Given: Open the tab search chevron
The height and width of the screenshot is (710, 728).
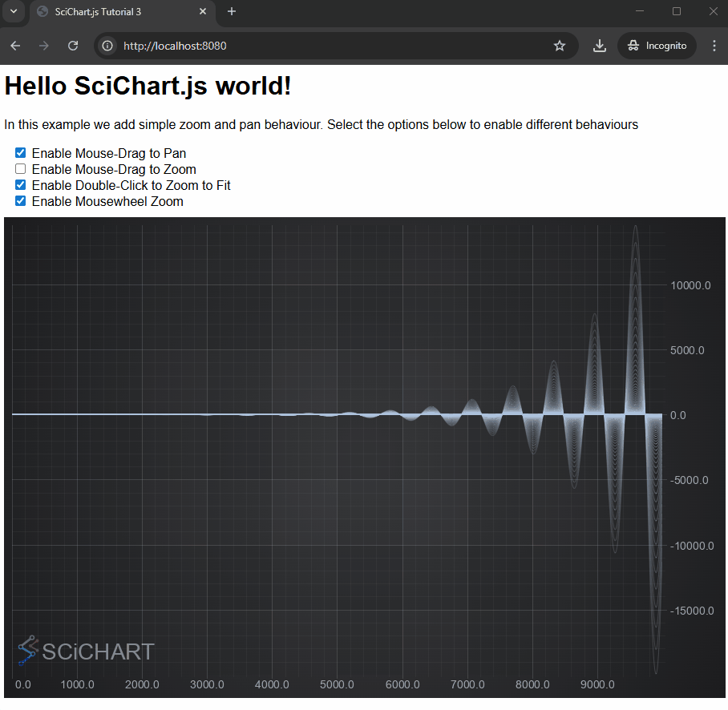Looking at the screenshot, I should pyautogui.click(x=12, y=12).
